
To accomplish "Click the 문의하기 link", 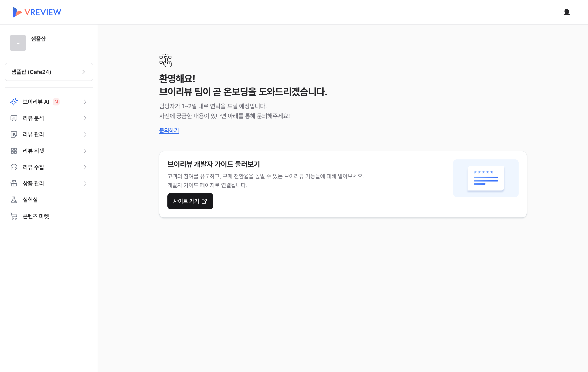I will pyautogui.click(x=169, y=131).
